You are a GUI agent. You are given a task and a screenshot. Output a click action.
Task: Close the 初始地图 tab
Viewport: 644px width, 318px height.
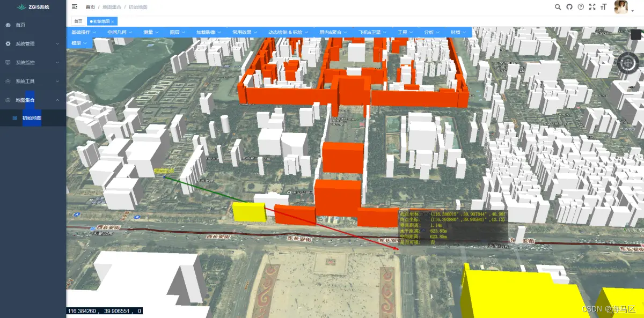(x=113, y=21)
